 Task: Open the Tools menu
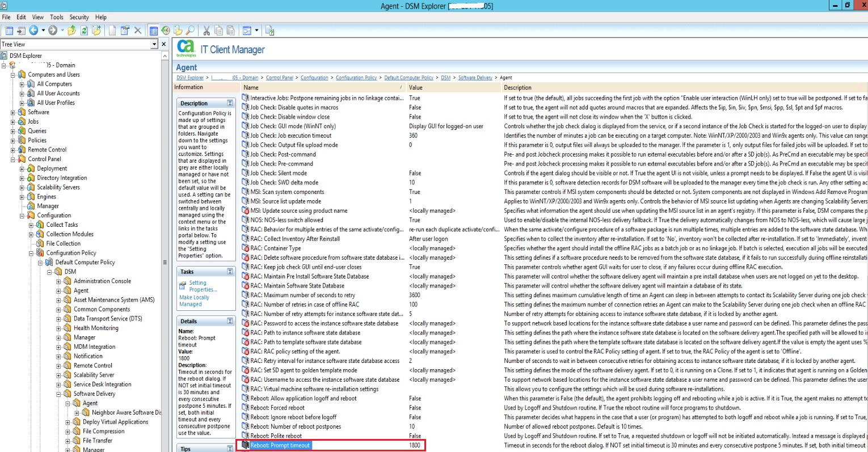tap(57, 17)
